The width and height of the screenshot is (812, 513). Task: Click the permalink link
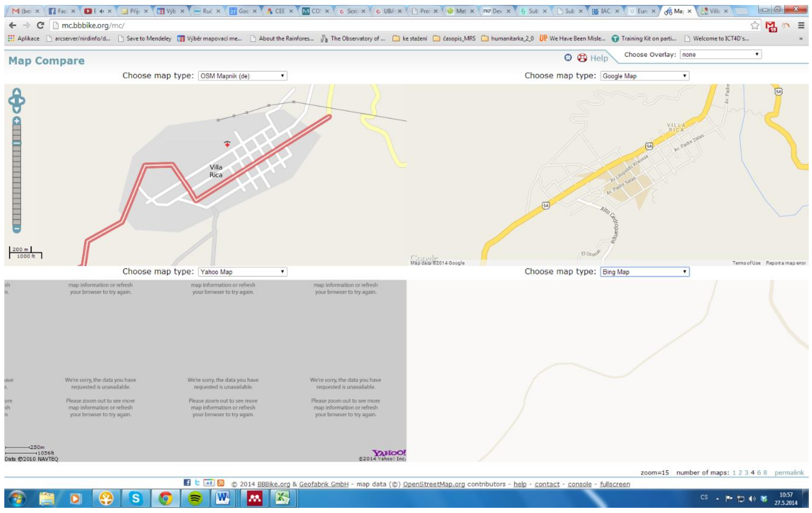(789, 473)
